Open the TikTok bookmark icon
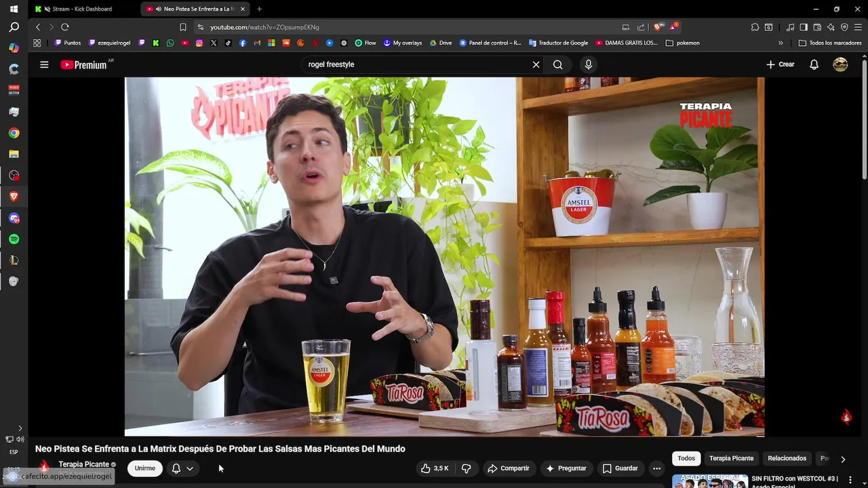The height and width of the screenshot is (488, 868). click(228, 43)
